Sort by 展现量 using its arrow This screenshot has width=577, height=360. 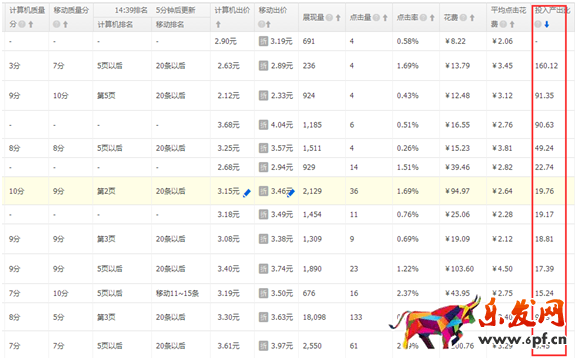[338, 18]
